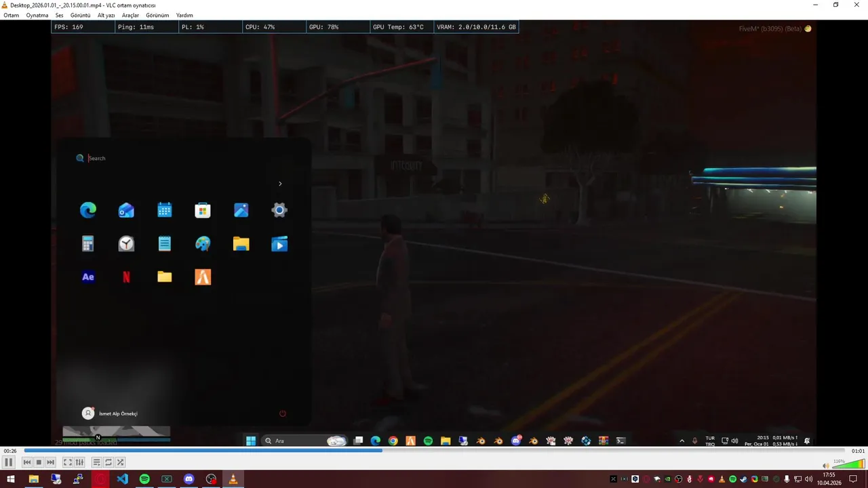
Task: Click chevron arrow in video's Start menu
Action: 280,184
